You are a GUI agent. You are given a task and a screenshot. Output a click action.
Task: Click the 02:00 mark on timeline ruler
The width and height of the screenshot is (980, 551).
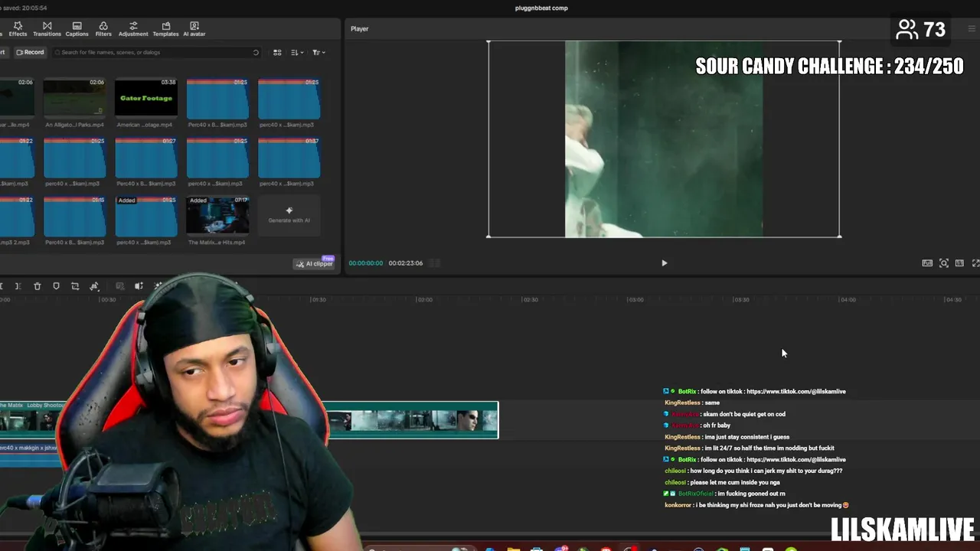click(x=423, y=300)
